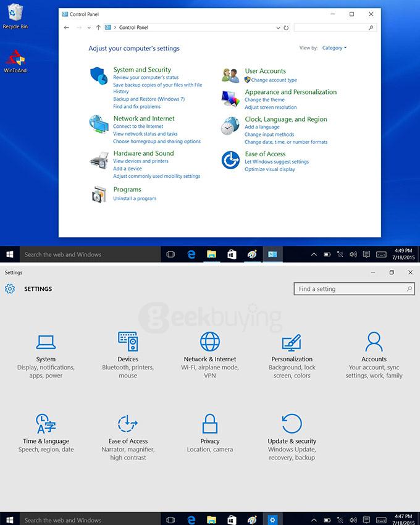
Task: Click Task View icon in upper taskbar
Action: [x=170, y=254]
